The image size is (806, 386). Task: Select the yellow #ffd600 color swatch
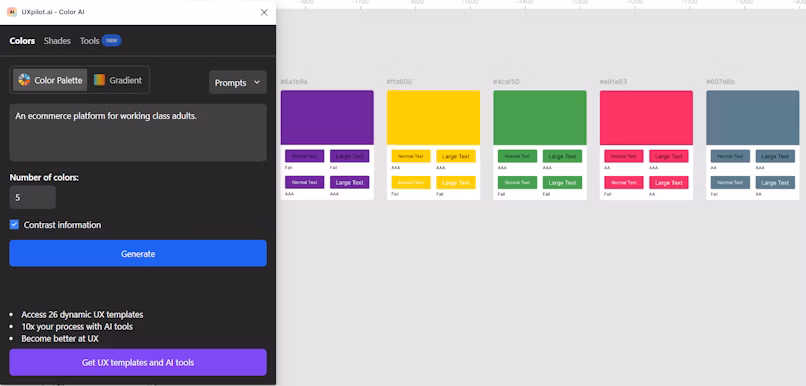click(x=433, y=117)
